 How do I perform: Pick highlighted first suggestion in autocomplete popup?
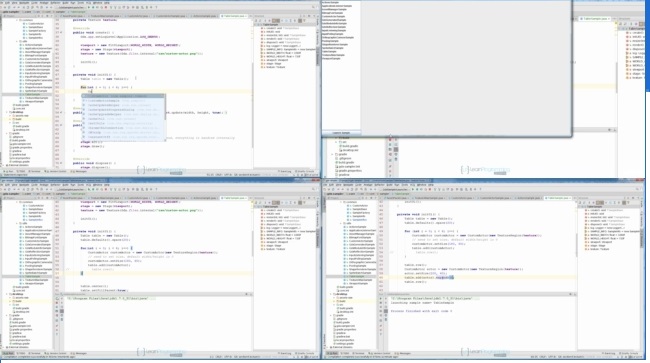click(123, 96)
